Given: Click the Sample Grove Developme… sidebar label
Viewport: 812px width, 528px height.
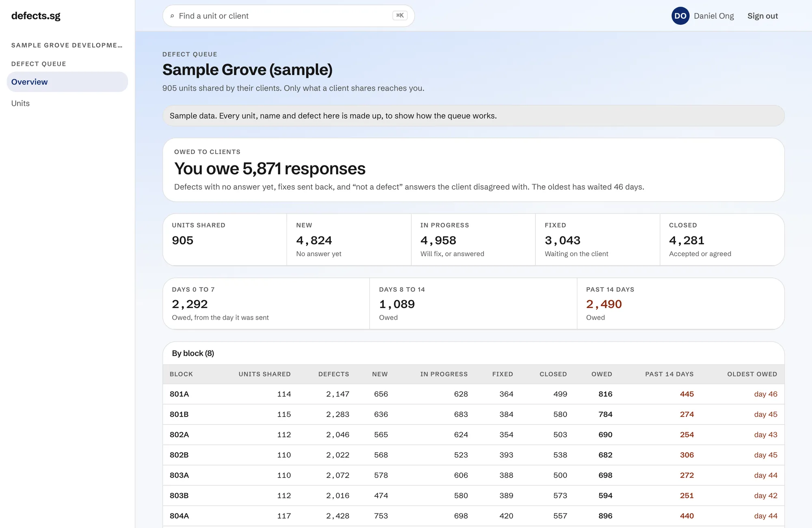Looking at the screenshot, I should click(x=67, y=45).
